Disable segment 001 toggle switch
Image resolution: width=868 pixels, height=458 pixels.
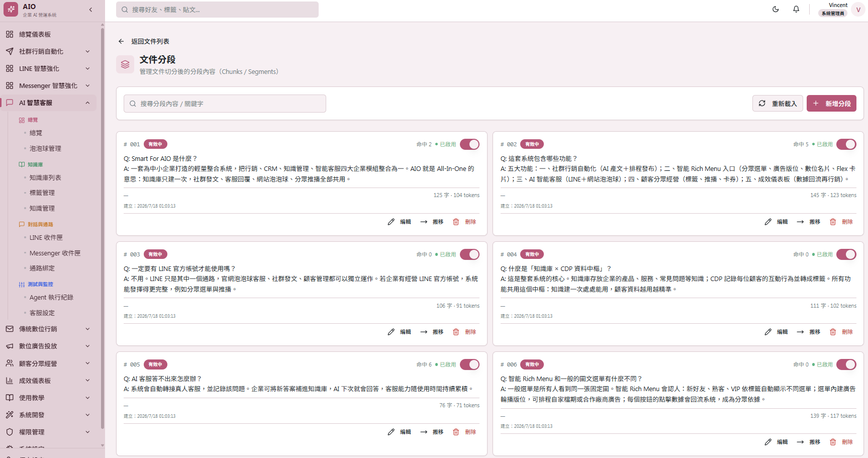tap(469, 144)
